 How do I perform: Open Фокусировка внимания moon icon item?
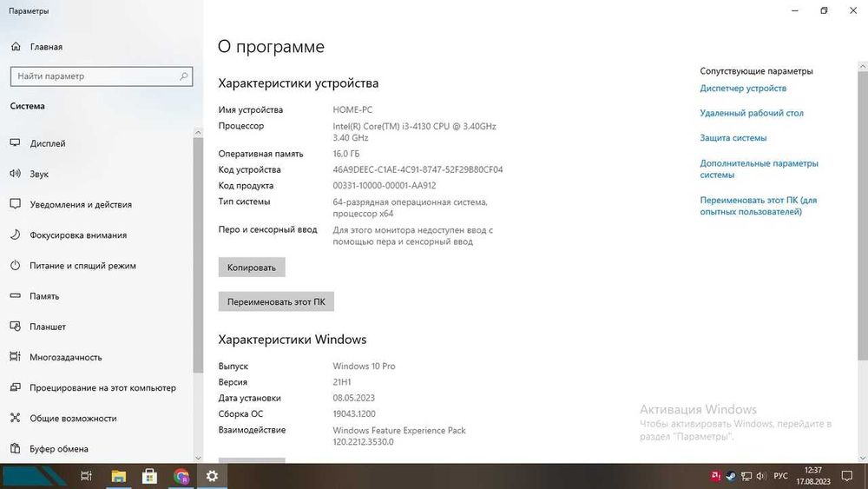(16, 235)
